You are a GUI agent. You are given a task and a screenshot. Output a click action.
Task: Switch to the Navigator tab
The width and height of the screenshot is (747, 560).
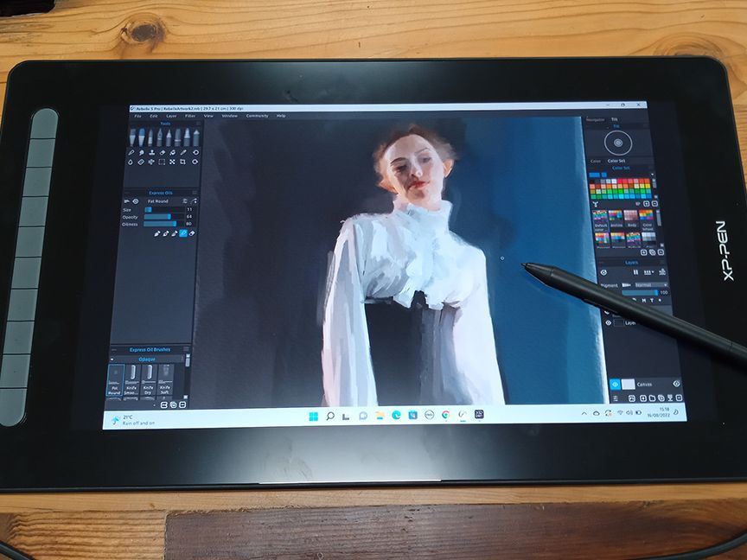tap(595, 119)
